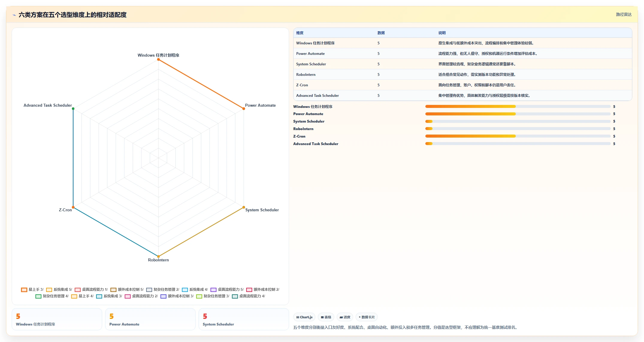Click the footnote starting 五个维度分别衡量
The image size is (644, 342).
[x=406, y=327]
